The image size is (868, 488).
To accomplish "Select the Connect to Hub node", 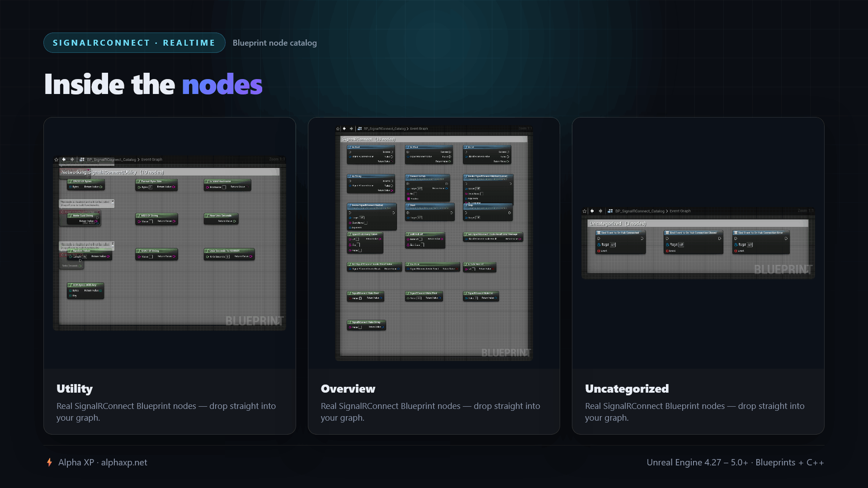I will pos(428,188).
